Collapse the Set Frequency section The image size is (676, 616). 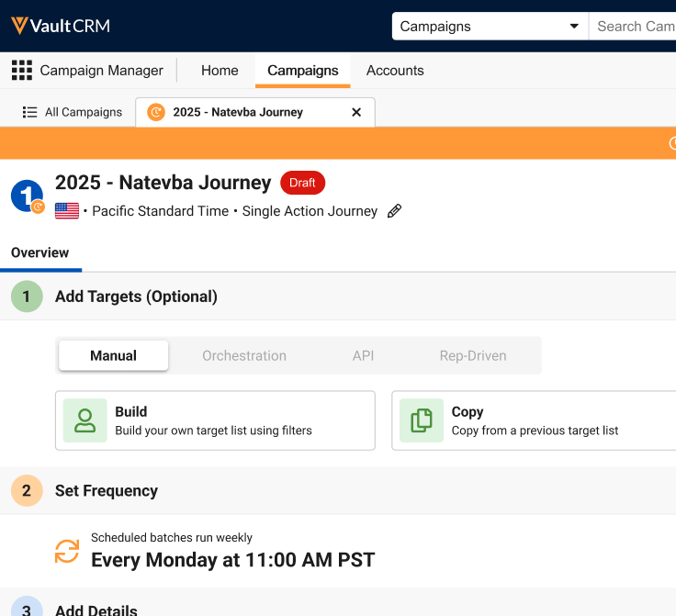(107, 491)
